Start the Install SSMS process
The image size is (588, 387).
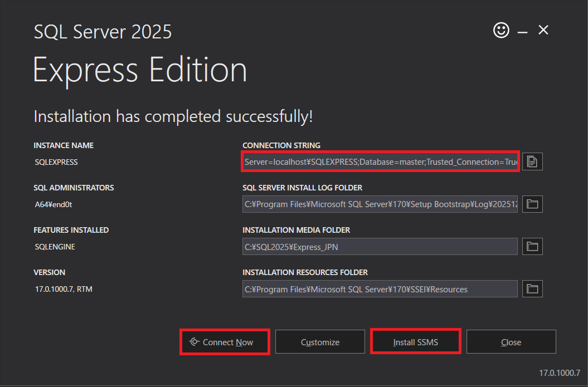click(415, 341)
